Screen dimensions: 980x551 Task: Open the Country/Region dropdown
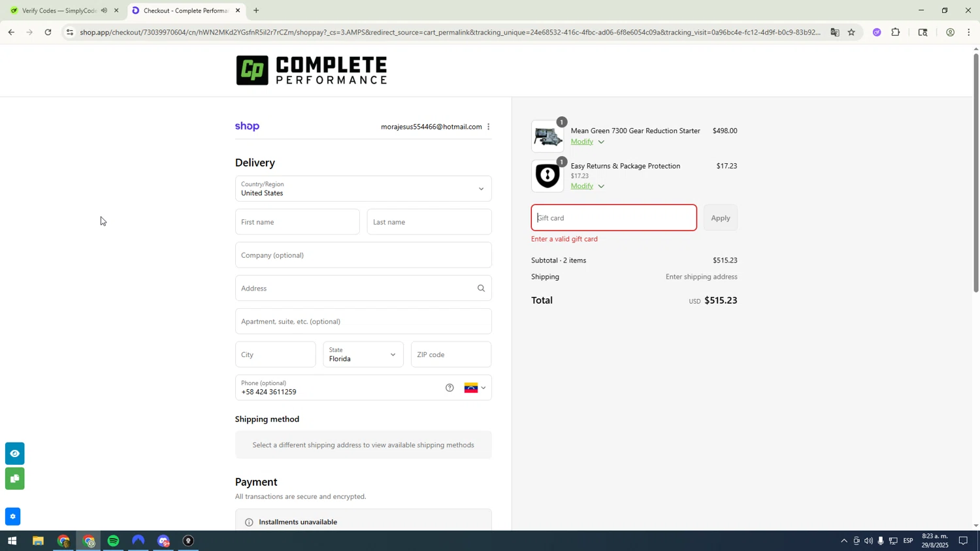tap(363, 189)
